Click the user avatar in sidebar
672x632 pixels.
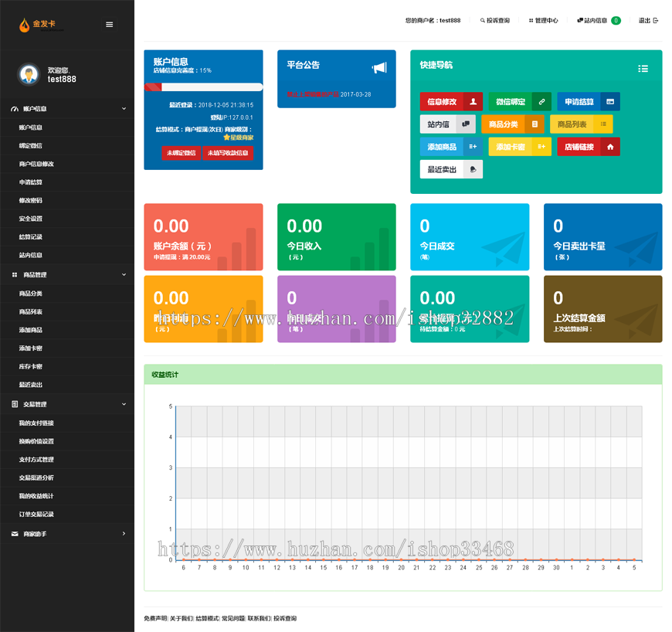pos(29,74)
